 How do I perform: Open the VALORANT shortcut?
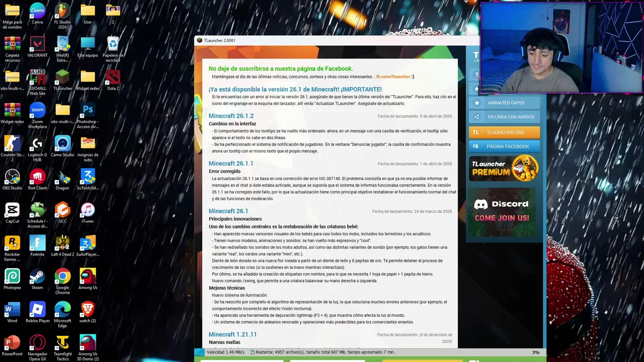coord(37,47)
